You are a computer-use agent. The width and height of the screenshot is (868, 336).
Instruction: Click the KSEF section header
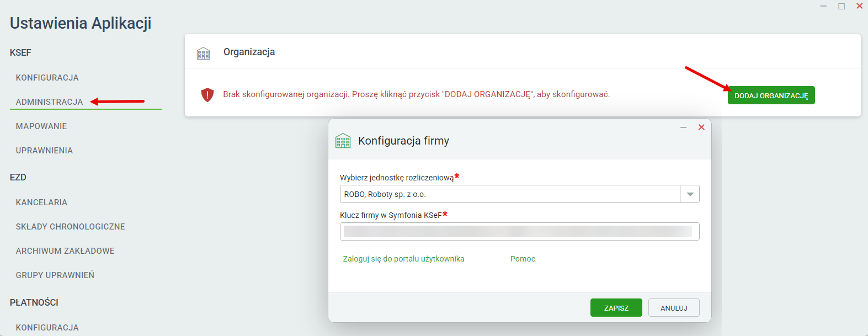20,53
